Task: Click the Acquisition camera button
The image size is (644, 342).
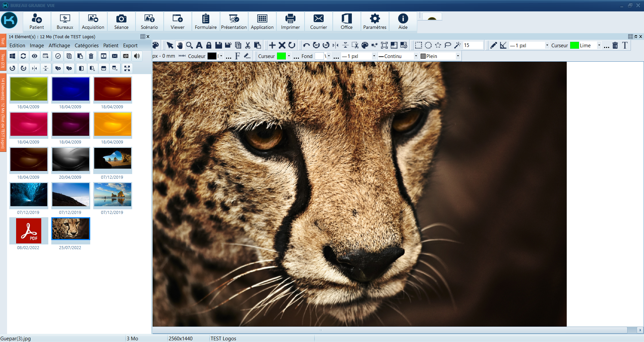Action: click(x=93, y=22)
